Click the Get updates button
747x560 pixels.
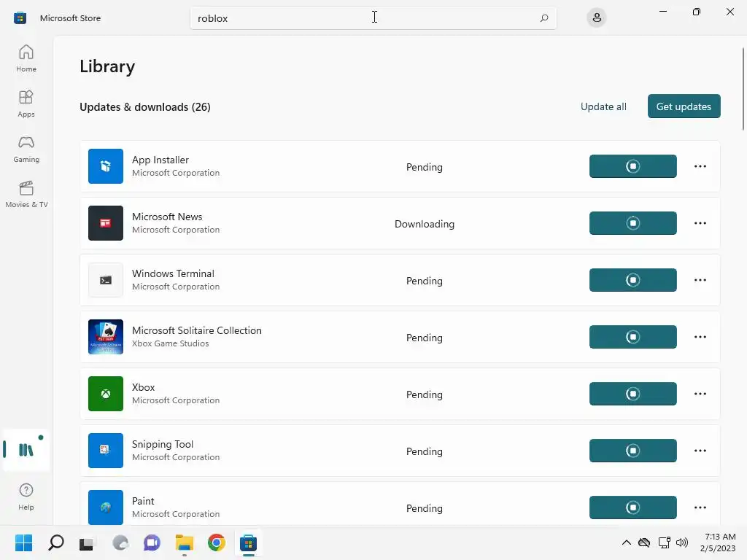point(684,106)
